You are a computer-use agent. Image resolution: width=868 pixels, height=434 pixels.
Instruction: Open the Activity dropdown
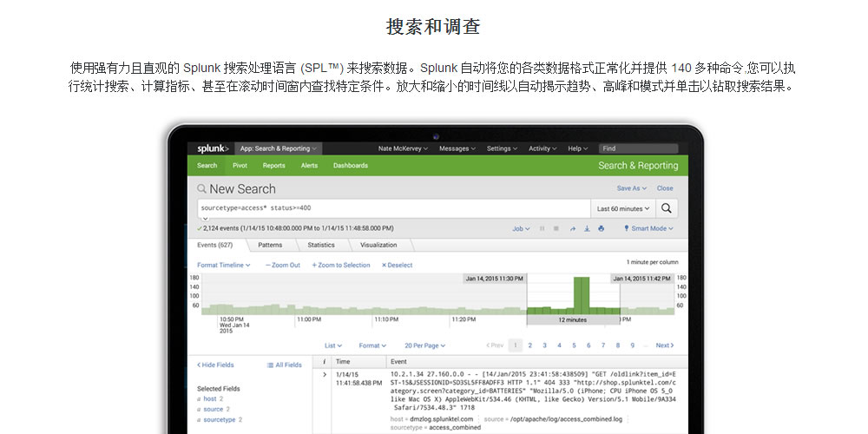[x=542, y=148]
